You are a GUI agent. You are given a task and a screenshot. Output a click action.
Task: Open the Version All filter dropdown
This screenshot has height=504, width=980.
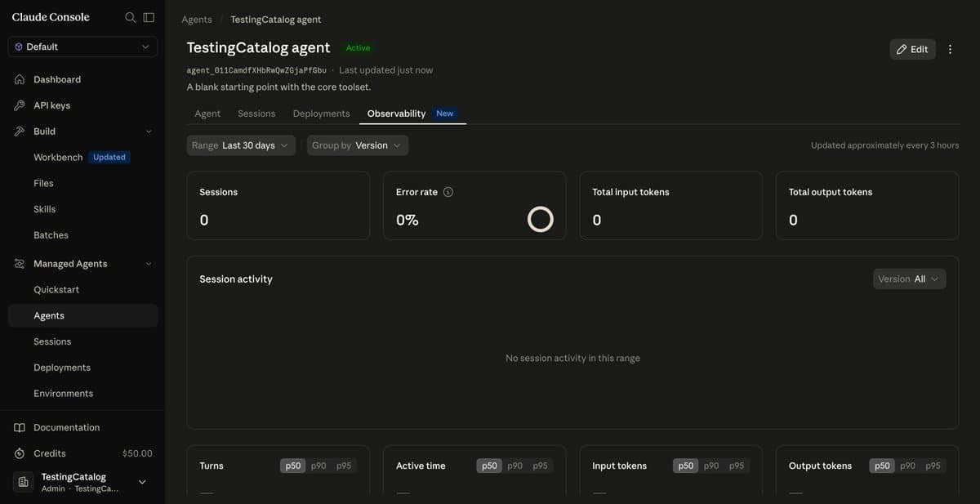click(x=909, y=279)
